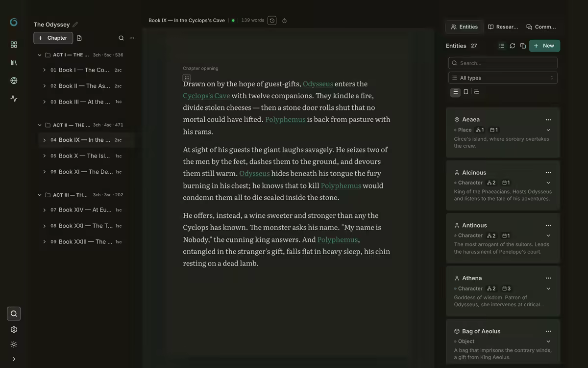Viewport: 588px width, 368px height.
Task: Collapse the ACT III folder
Action: click(x=40, y=195)
